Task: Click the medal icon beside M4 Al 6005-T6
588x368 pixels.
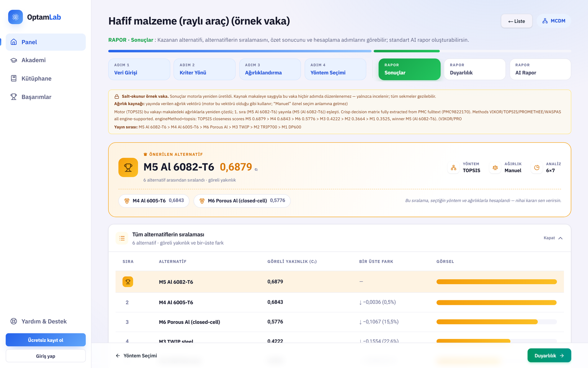Action: click(x=127, y=201)
